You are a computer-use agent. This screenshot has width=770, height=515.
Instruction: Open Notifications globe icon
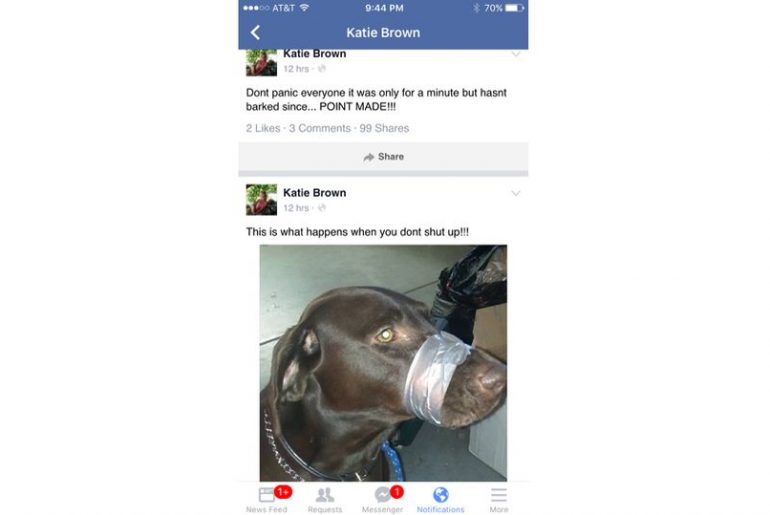pyautogui.click(x=440, y=495)
